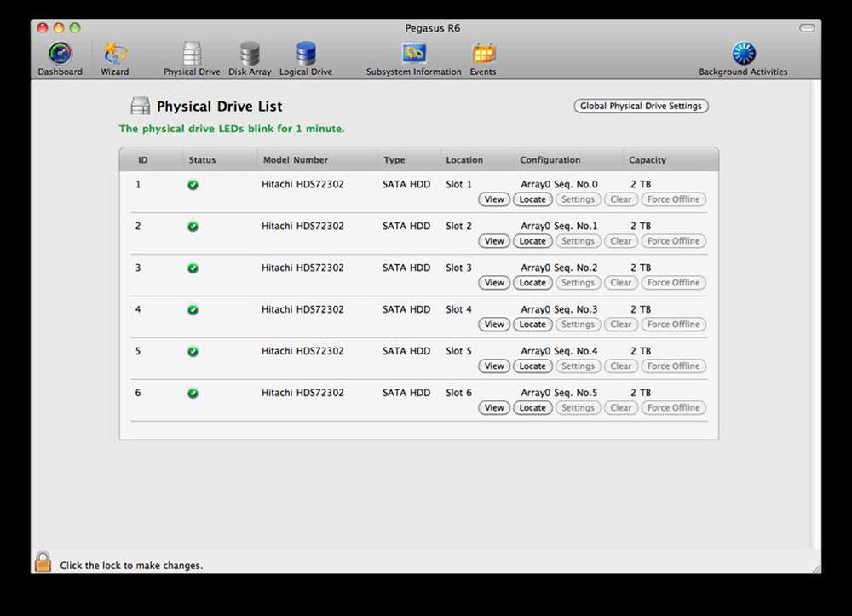This screenshot has width=852, height=616.
Task: View details of drive in Slot 6
Action: coord(494,408)
